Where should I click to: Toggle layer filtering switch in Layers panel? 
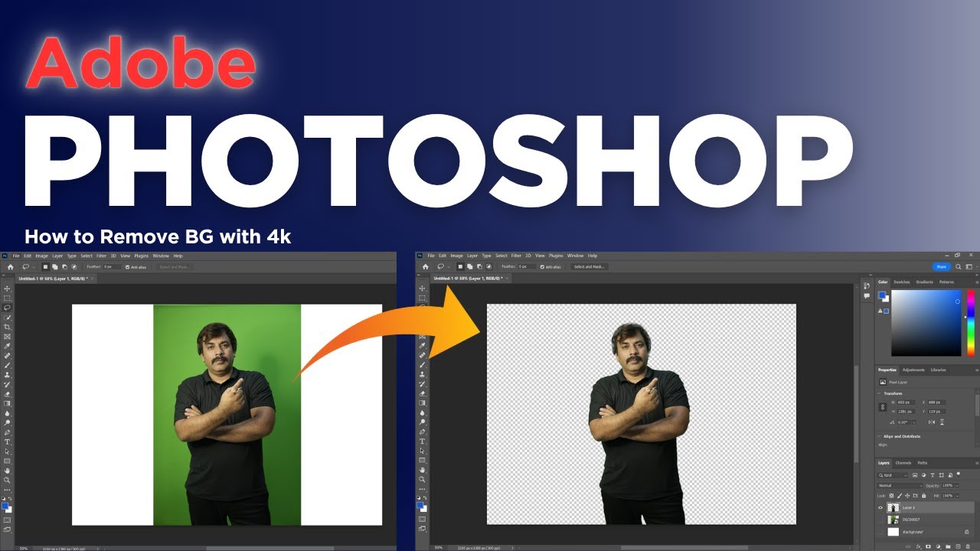[x=959, y=474]
